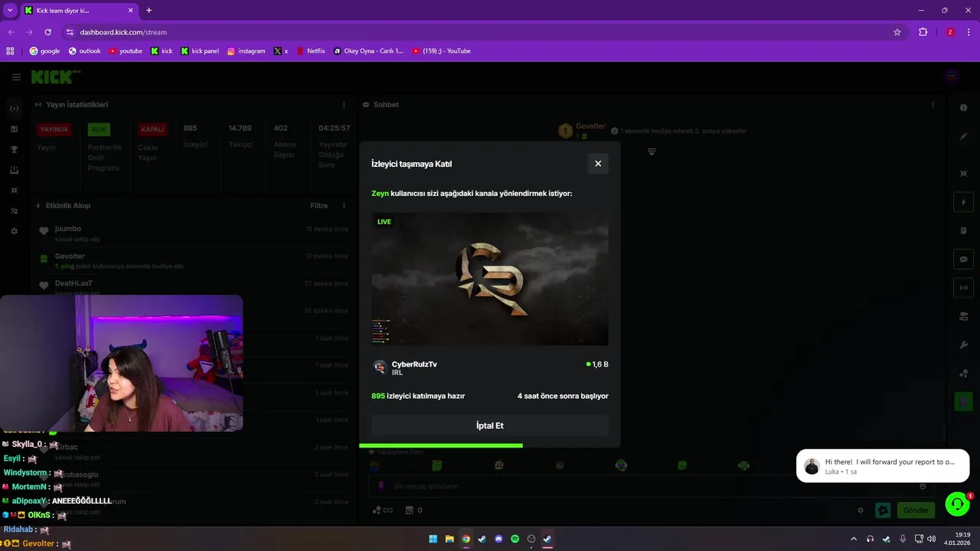Open Etkinlik Akışı three-dot menu
This screenshot has height=551, width=980.
tap(344, 206)
